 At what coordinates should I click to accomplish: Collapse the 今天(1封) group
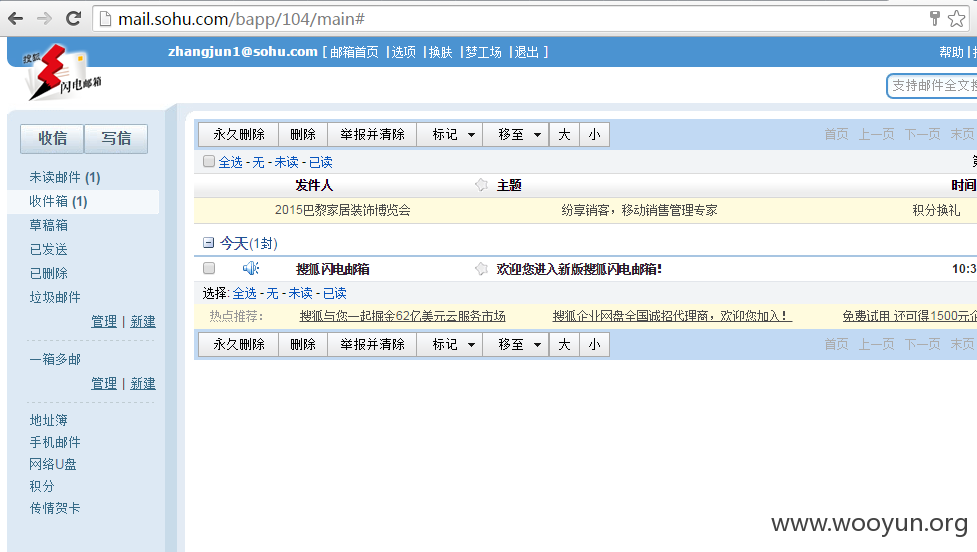pos(209,243)
